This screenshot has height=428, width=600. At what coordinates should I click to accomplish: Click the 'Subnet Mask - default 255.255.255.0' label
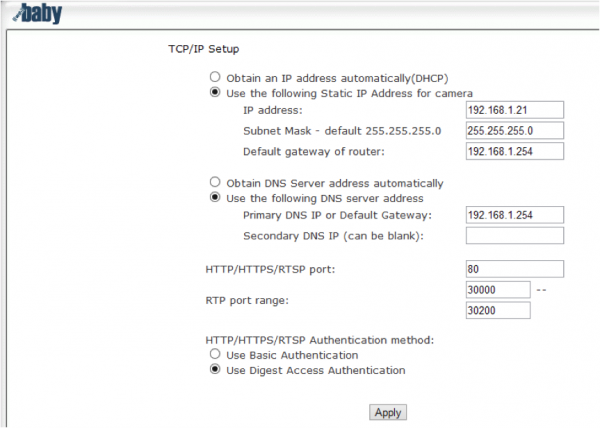[342, 131]
